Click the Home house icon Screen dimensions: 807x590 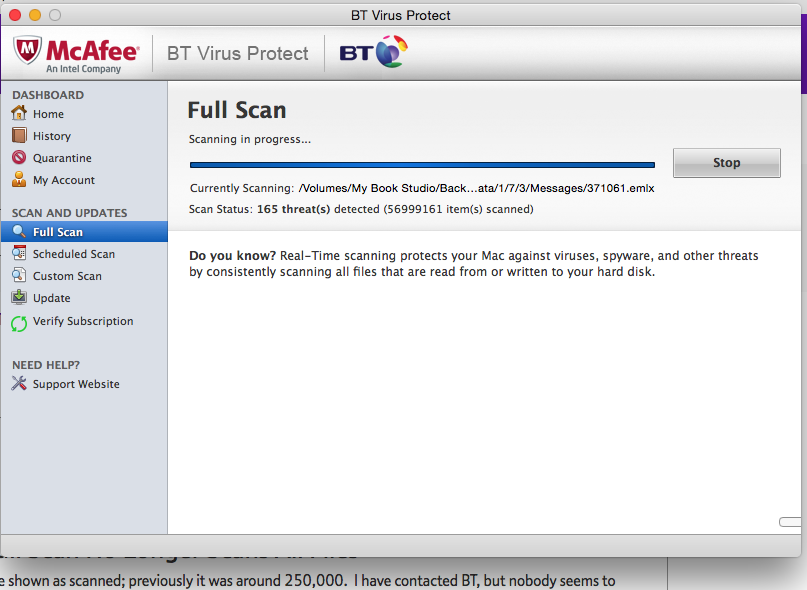coord(19,113)
